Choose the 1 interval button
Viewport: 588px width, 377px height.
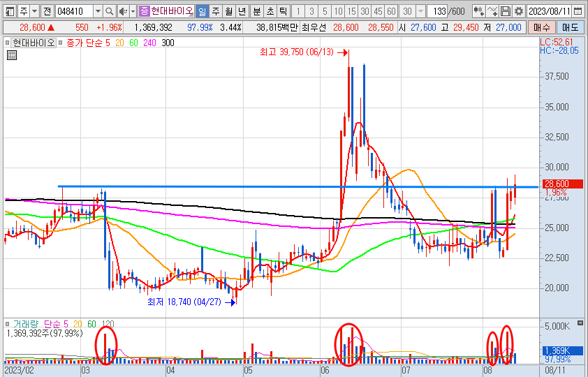pos(298,11)
